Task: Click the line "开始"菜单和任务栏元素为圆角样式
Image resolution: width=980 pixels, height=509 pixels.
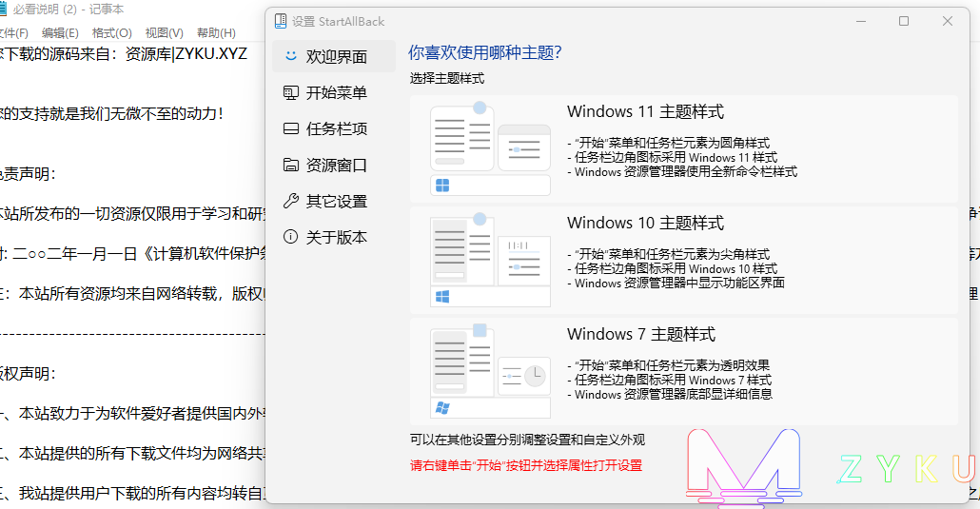Action: pyautogui.click(x=669, y=144)
